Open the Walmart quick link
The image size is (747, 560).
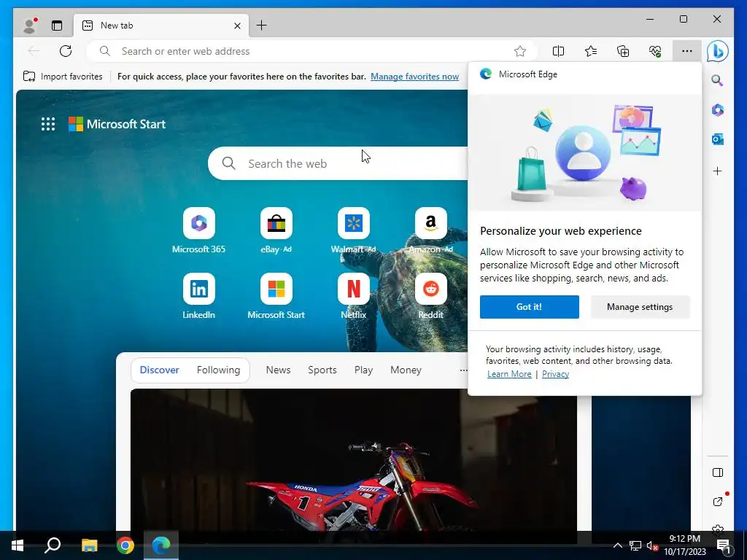[354, 230]
